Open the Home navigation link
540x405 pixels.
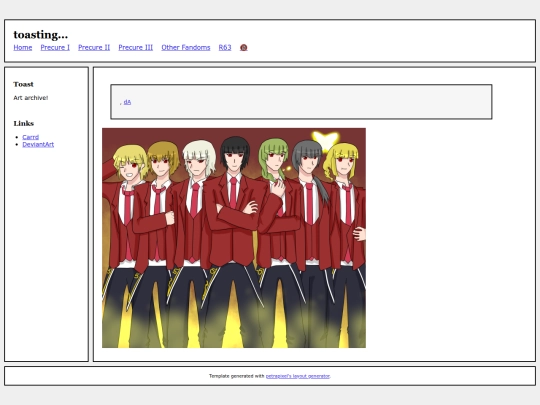point(23,48)
